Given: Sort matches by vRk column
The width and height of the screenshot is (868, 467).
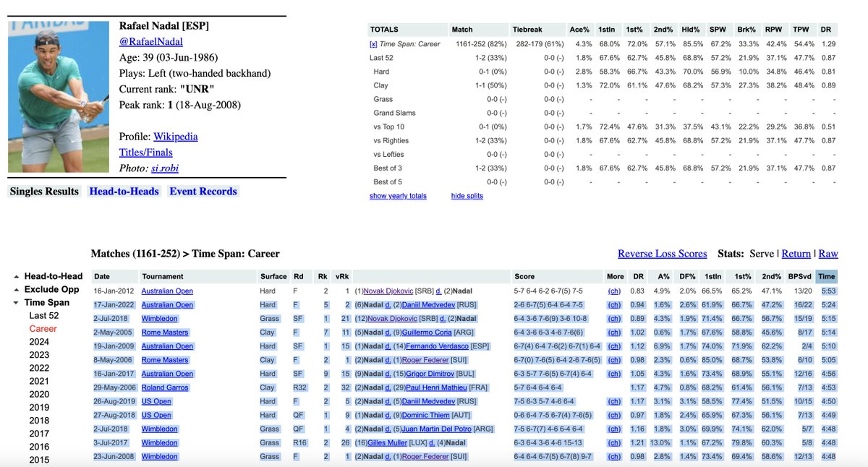Looking at the screenshot, I should (x=343, y=276).
